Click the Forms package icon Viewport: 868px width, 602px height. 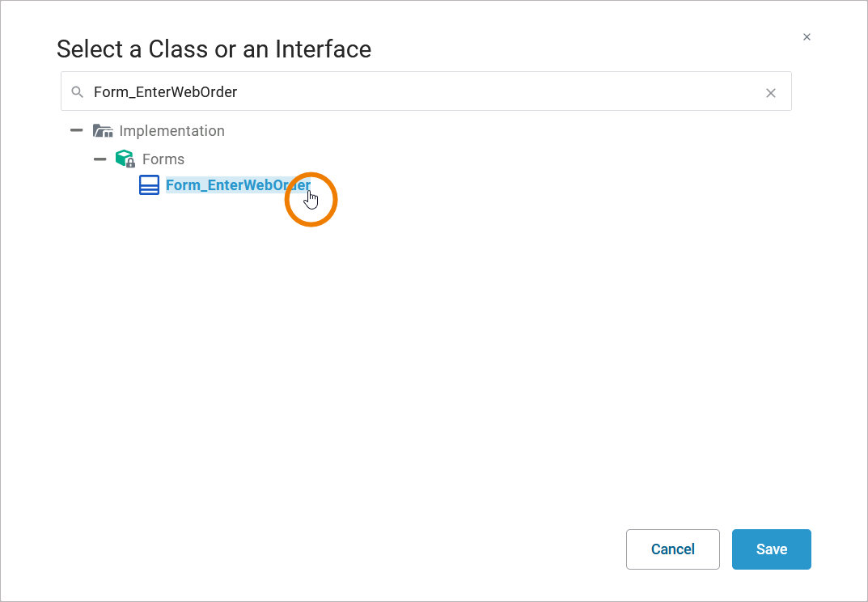click(125, 159)
